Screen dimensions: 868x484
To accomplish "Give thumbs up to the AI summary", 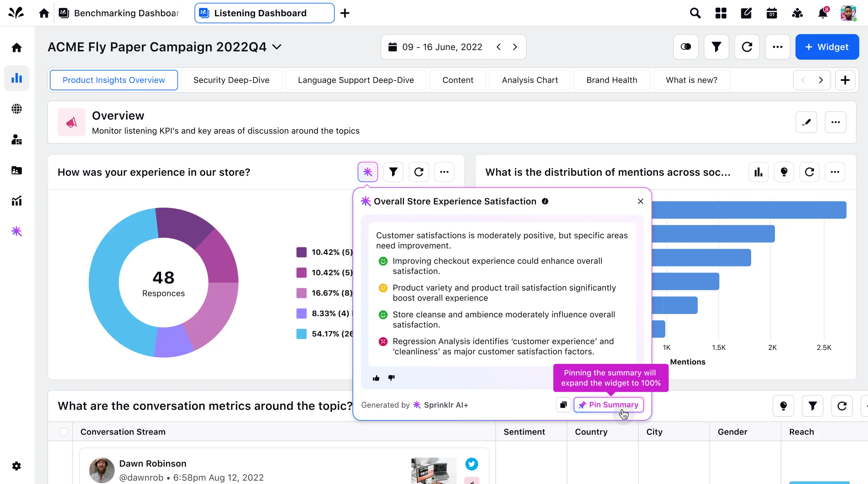I will point(376,378).
